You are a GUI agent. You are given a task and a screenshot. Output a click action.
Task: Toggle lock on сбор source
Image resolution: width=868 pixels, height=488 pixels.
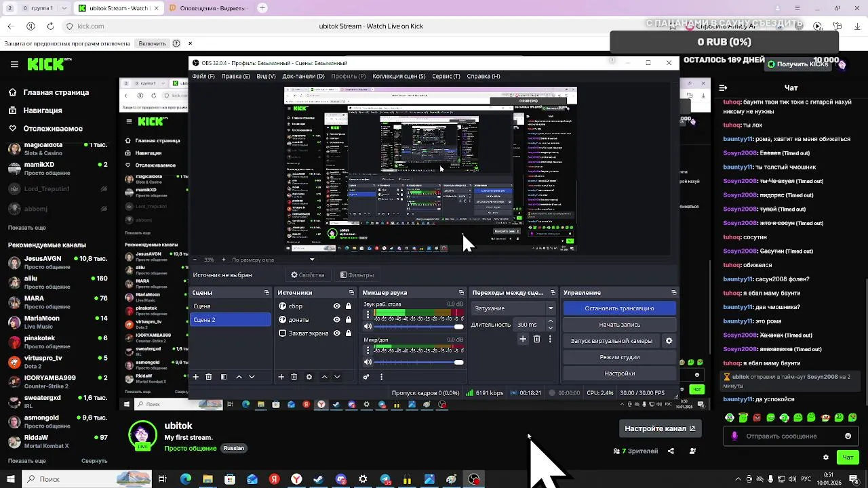coord(349,306)
